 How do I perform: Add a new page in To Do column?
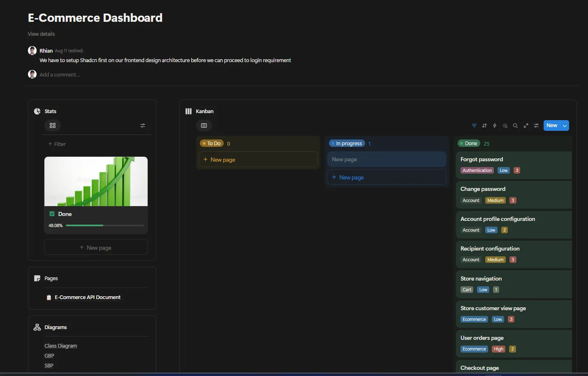click(x=258, y=160)
